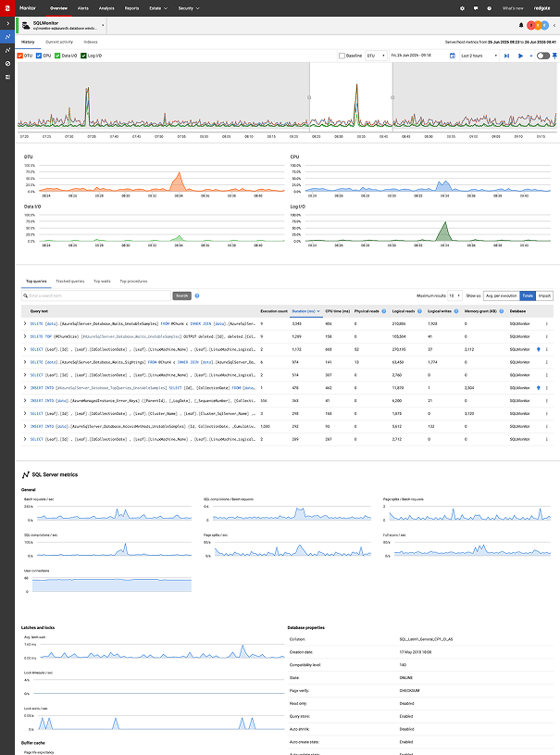Viewport: 560px width, 755px height.
Task: Show results as Totals
Action: click(x=528, y=296)
